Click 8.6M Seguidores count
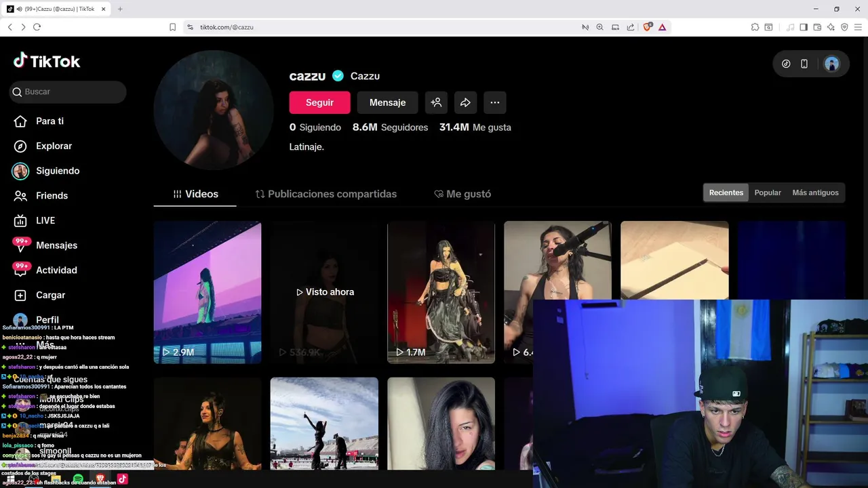This screenshot has height=488, width=868. [390, 127]
